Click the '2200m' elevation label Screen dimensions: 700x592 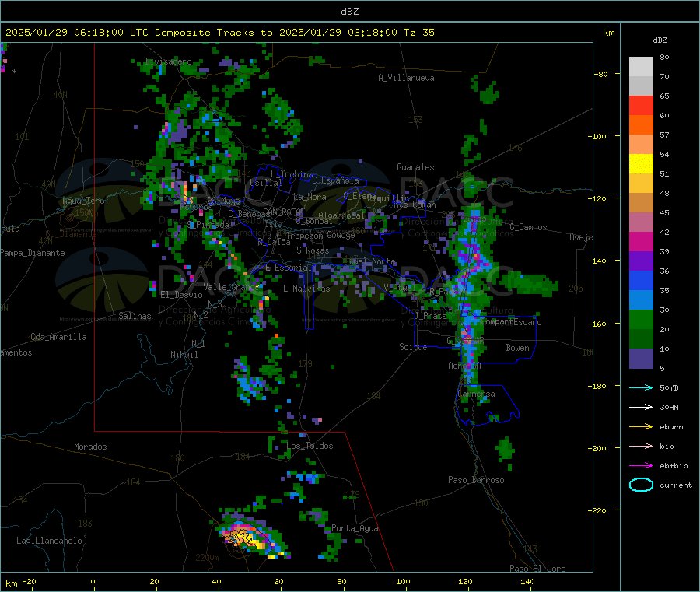click(207, 558)
